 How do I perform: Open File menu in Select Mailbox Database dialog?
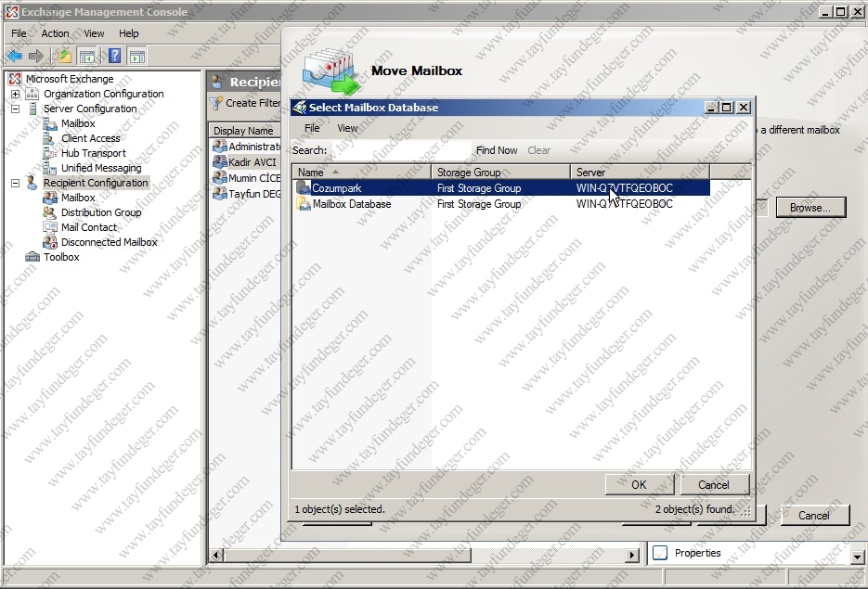(312, 128)
